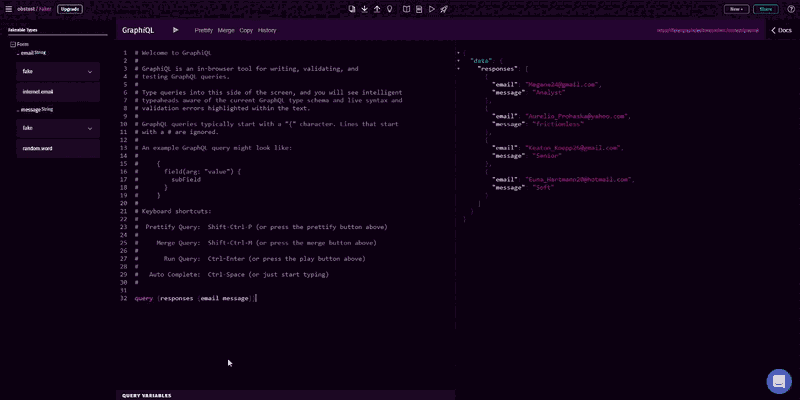Click the Share button
The height and width of the screenshot is (400, 800).
(766, 9)
